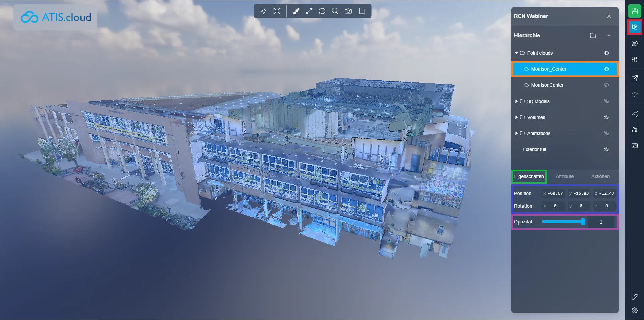The width and height of the screenshot is (644, 320).
Task: Open the share icon in right sidebar
Action: pyautogui.click(x=634, y=114)
